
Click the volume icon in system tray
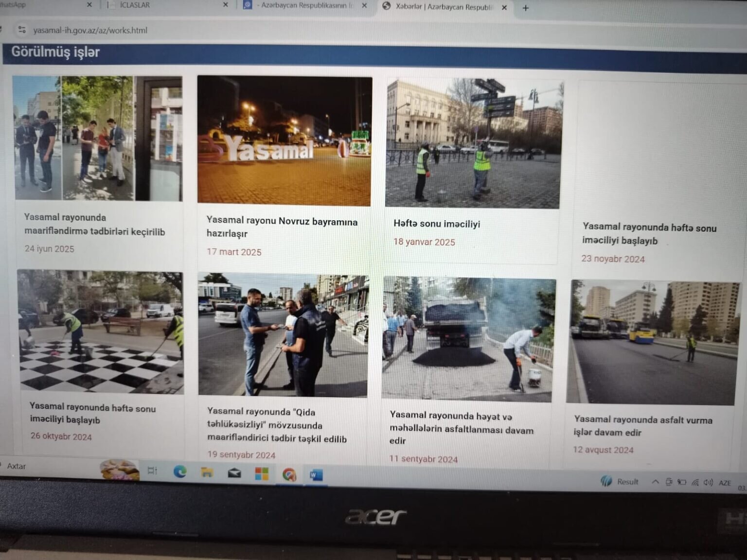tap(708, 482)
